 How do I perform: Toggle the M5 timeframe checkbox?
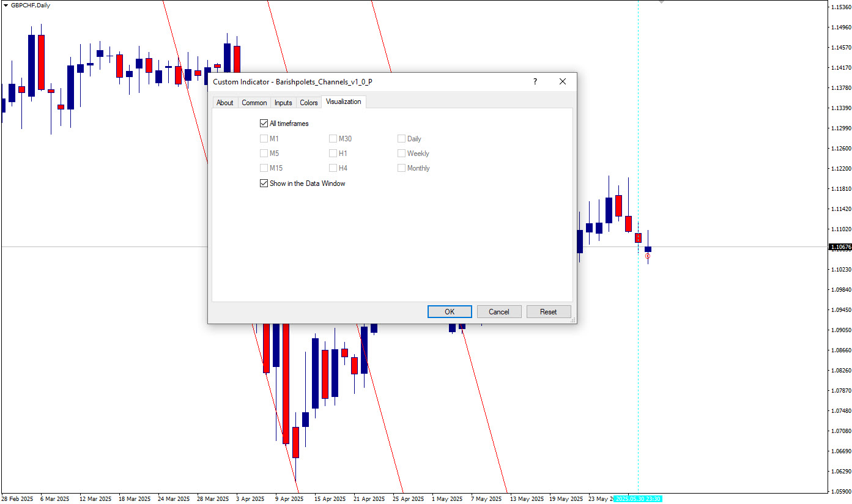pos(264,154)
